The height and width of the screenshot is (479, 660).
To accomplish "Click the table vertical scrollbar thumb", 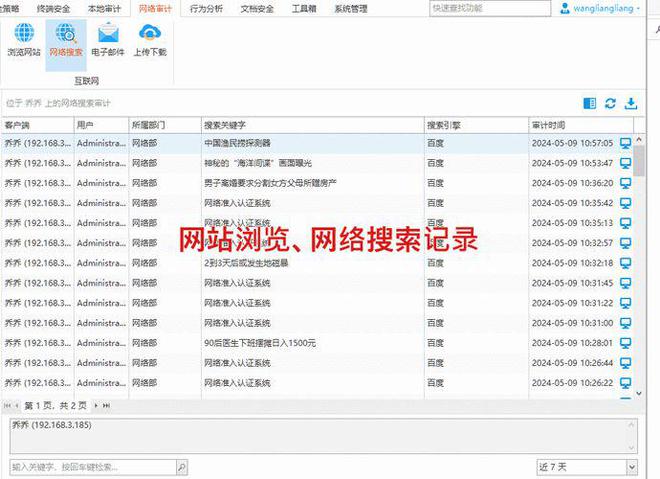I will point(639,160).
